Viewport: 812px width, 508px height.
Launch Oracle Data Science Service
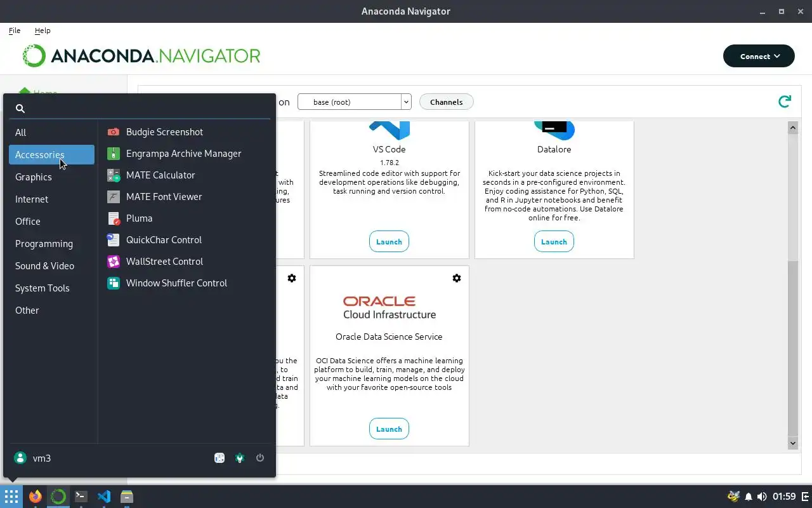coord(389,429)
